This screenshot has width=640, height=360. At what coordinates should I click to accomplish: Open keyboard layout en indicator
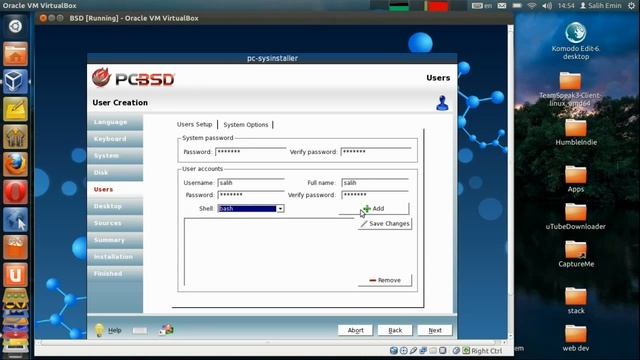point(482,6)
